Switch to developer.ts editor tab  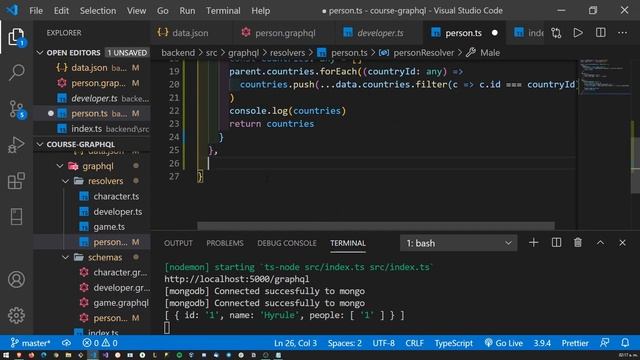pos(380,33)
